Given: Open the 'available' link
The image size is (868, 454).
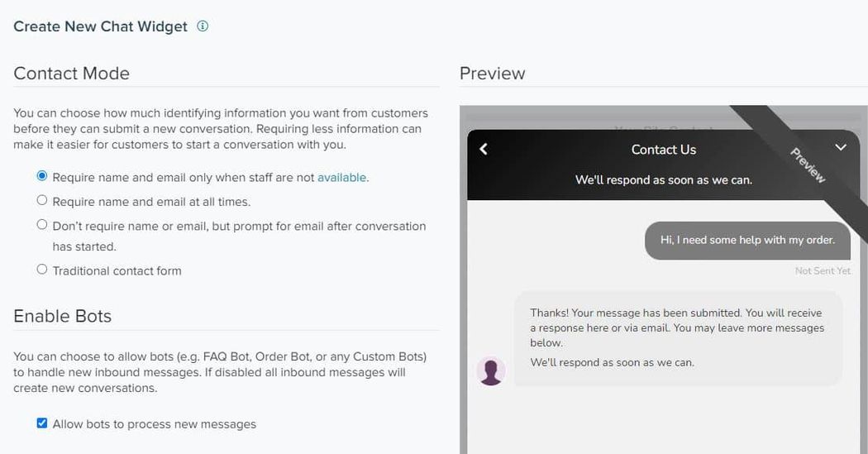Looking at the screenshot, I should pyautogui.click(x=341, y=178).
